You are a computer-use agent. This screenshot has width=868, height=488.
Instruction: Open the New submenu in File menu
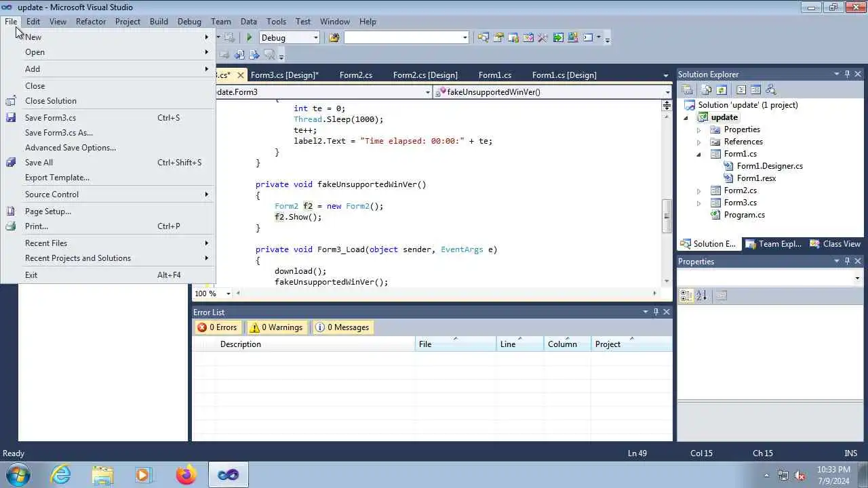click(108, 37)
